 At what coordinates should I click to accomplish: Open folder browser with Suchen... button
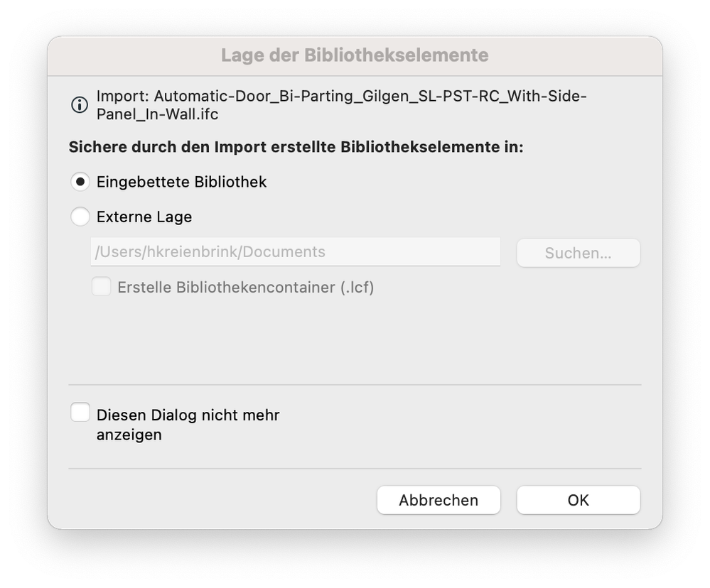[579, 253]
